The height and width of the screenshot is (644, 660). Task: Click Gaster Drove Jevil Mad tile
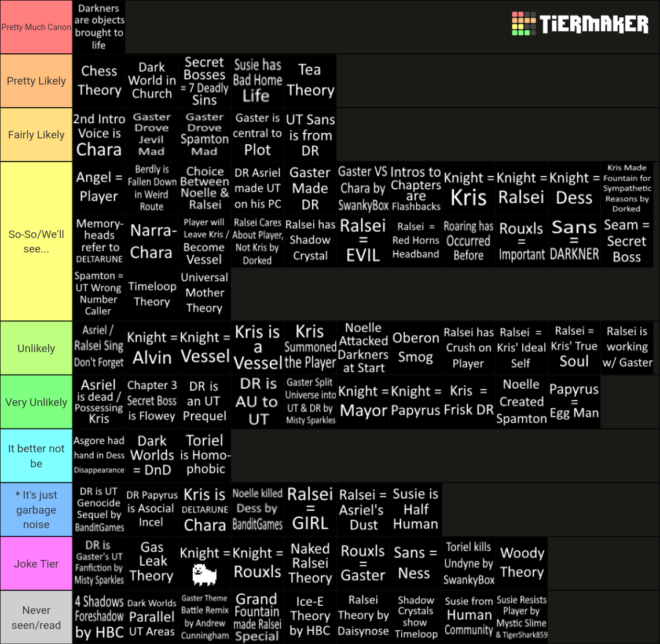point(152,135)
